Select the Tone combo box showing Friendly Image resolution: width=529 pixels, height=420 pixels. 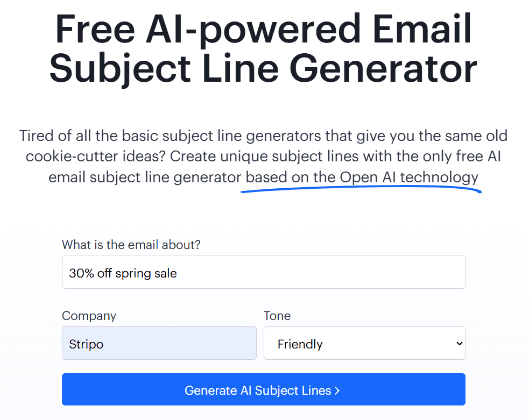pos(364,343)
